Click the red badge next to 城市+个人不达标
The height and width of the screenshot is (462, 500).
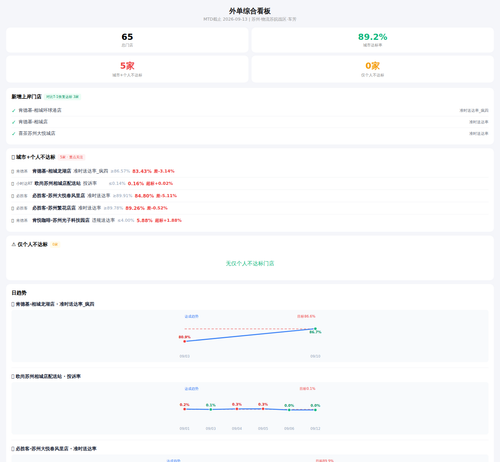click(x=71, y=157)
